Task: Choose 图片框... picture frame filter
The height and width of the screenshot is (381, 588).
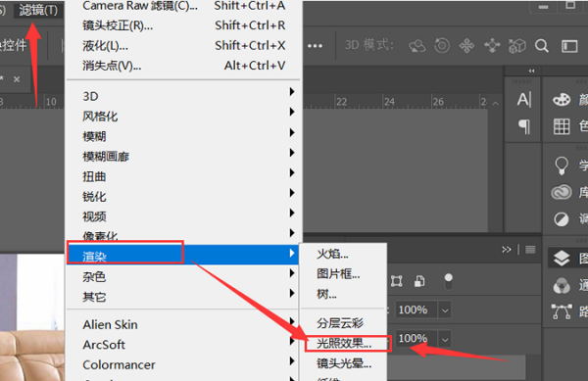Action: coord(343,274)
